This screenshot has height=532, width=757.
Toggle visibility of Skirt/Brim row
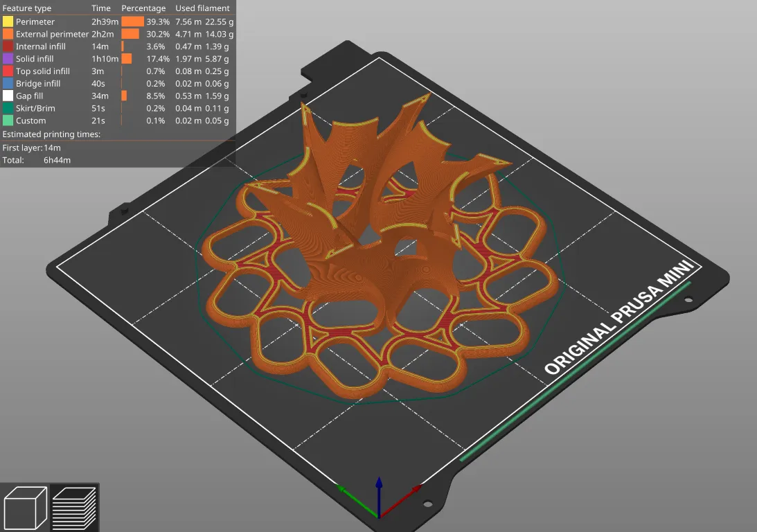118,108
